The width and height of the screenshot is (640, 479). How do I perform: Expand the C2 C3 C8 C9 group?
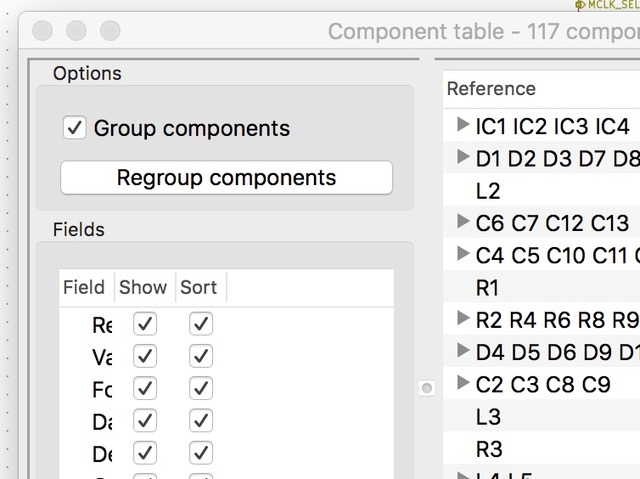pyautogui.click(x=462, y=382)
